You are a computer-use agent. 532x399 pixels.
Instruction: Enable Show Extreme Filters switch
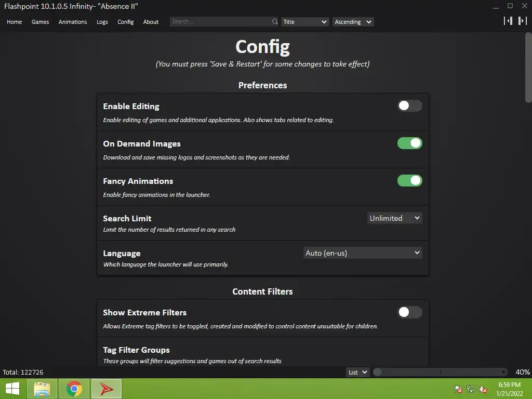click(409, 312)
